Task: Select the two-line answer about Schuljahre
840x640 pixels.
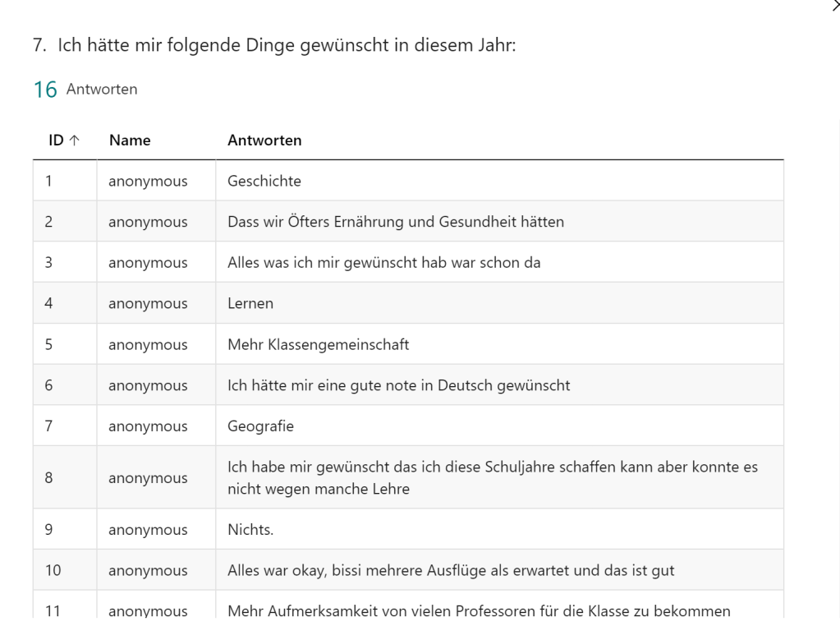Action: coord(492,477)
